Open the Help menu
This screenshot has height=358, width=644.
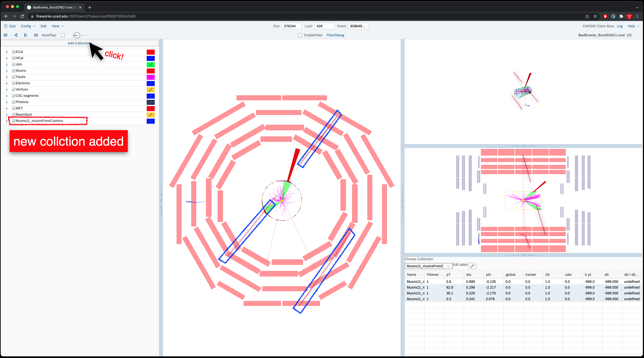(634, 26)
